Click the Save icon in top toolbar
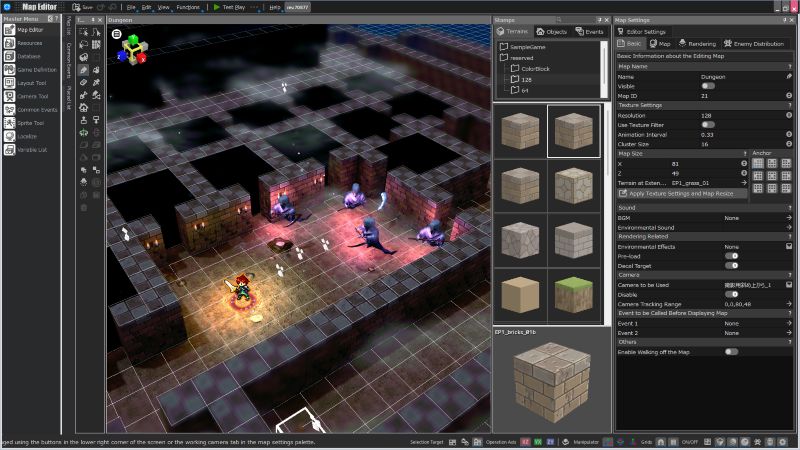 pos(76,7)
